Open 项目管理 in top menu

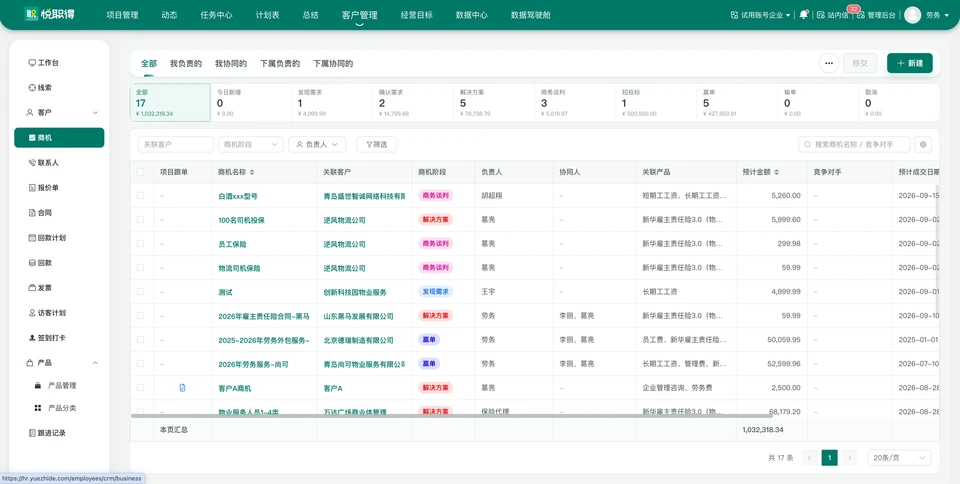[x=122, y=15]
